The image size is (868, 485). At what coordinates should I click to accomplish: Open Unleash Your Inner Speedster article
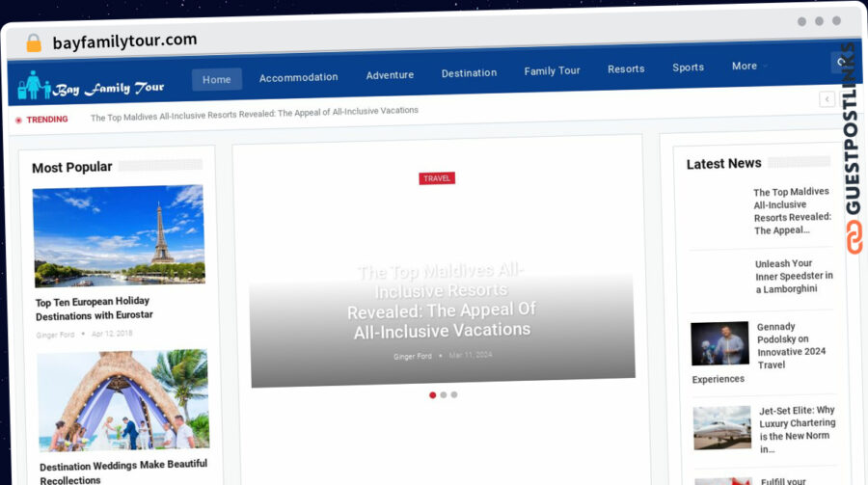pyautogui.click(x=794, y=277)
